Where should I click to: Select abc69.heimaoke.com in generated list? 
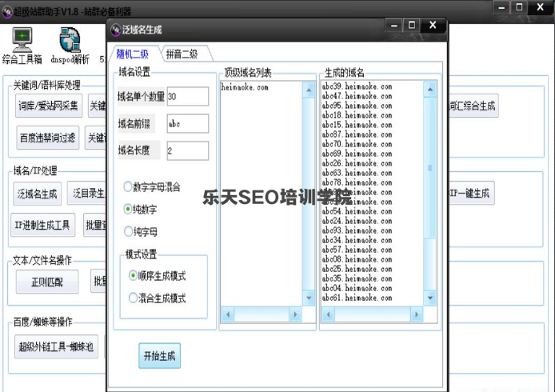[x=357, y=154]
